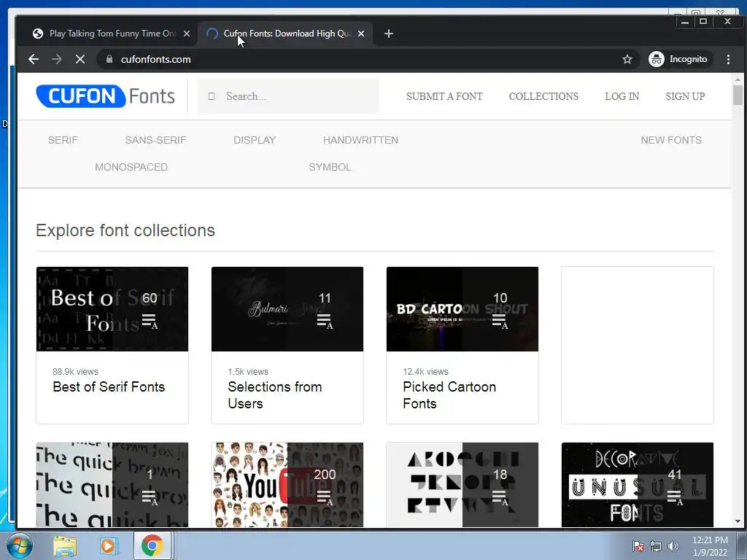This screenshot has height=560, width=747.
Task: Click font list icon under count 60
Action: click(x=150, y=322)
